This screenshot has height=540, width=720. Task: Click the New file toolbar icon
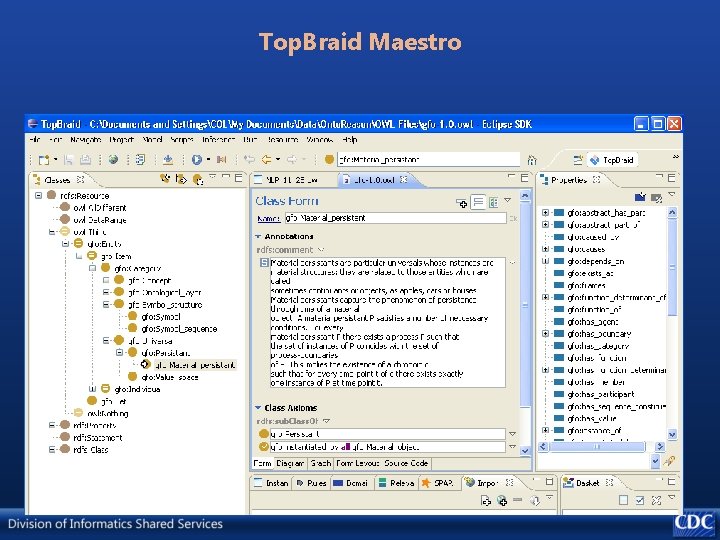tap(44, 160)
